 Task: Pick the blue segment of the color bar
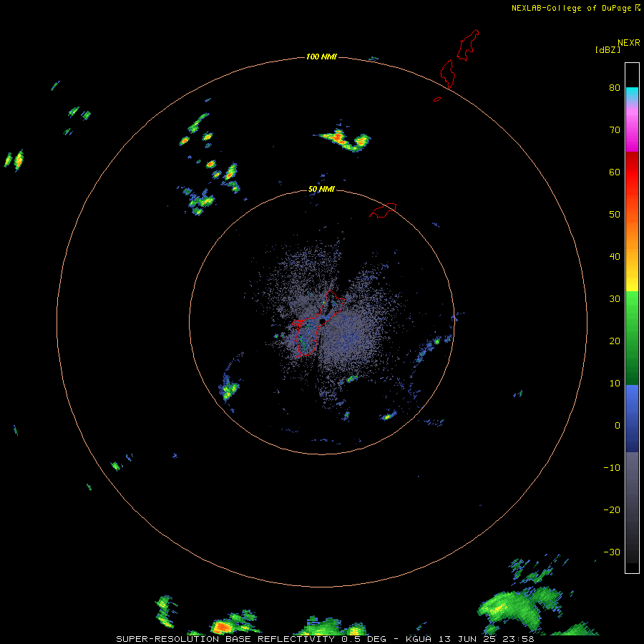click(x=632, y=419)
